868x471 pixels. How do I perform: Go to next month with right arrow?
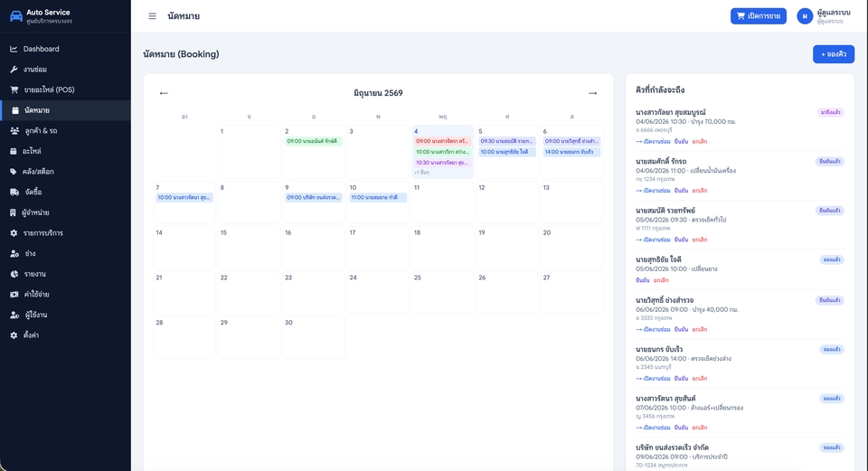[592, 93]
